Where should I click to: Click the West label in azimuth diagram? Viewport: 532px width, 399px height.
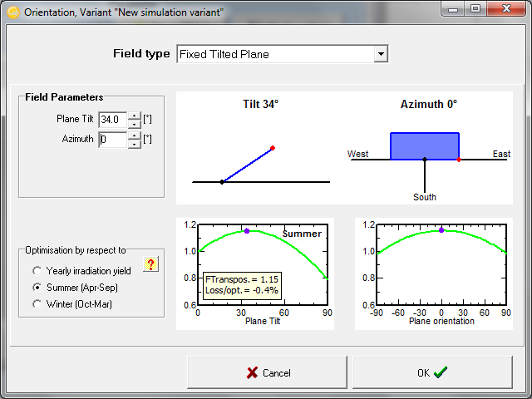357,154
